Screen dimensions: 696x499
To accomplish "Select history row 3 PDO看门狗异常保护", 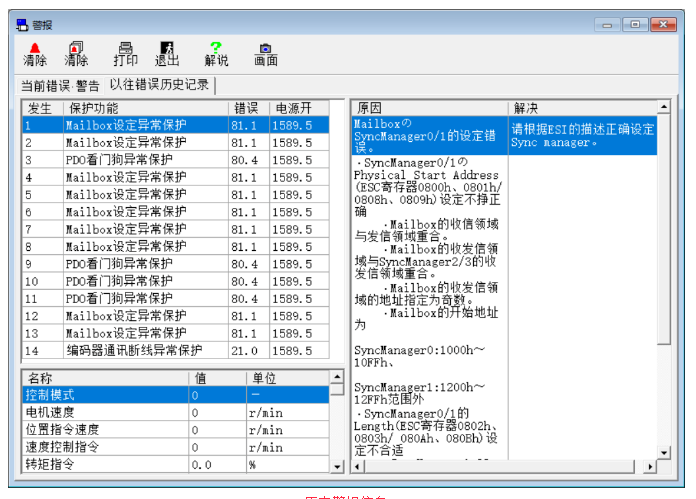I will pos(176,160).
